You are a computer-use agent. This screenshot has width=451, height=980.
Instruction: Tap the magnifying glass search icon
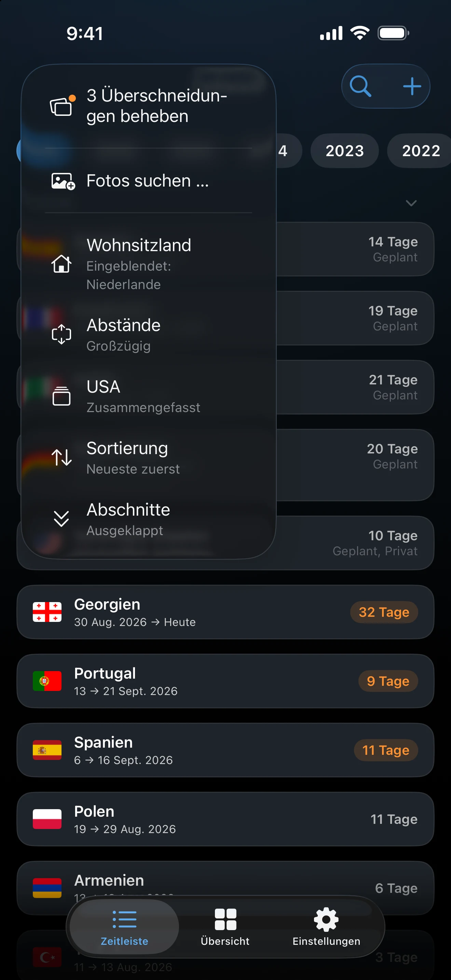[360, 86]
